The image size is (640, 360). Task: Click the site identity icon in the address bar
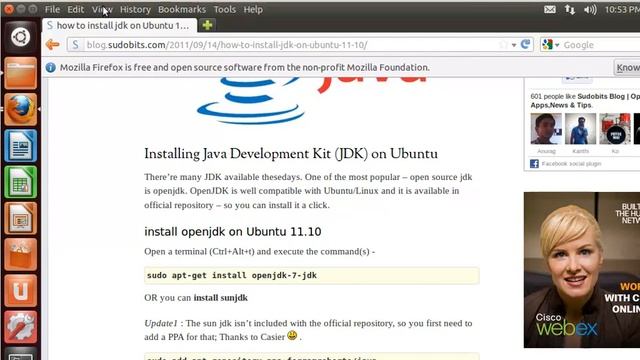pos(75,44)
